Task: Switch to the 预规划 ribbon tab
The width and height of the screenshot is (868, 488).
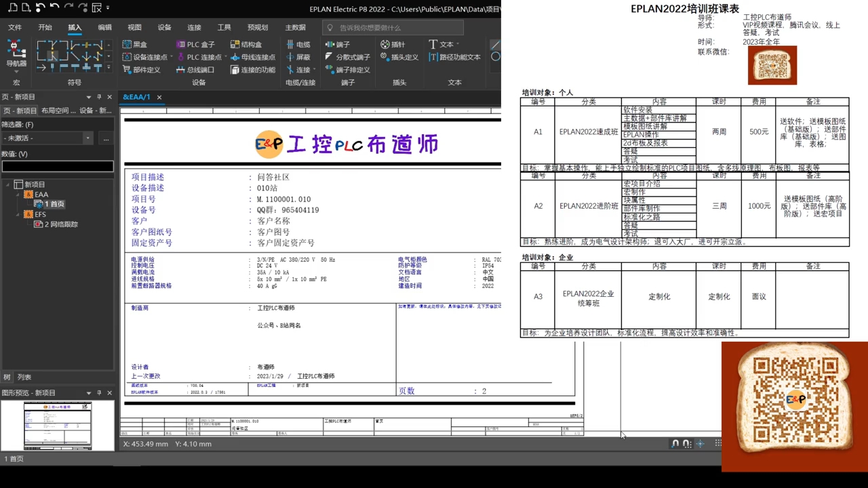Action: (x=258, y=28)
